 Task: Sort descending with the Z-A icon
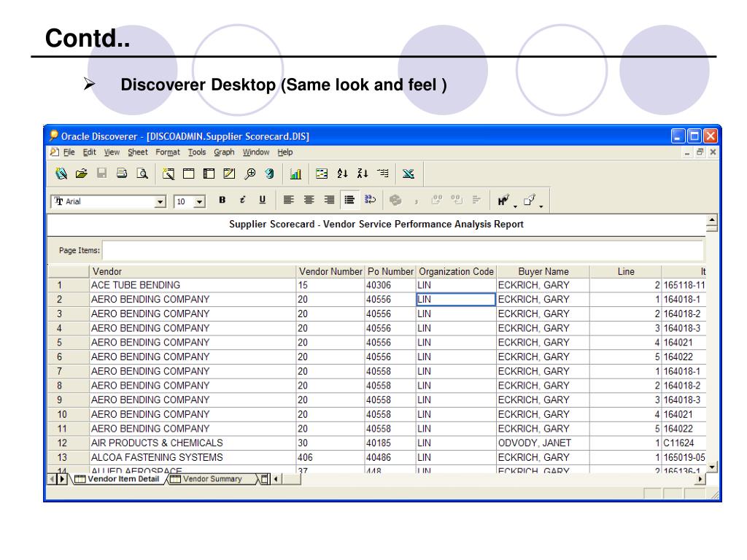pos(363,174)
